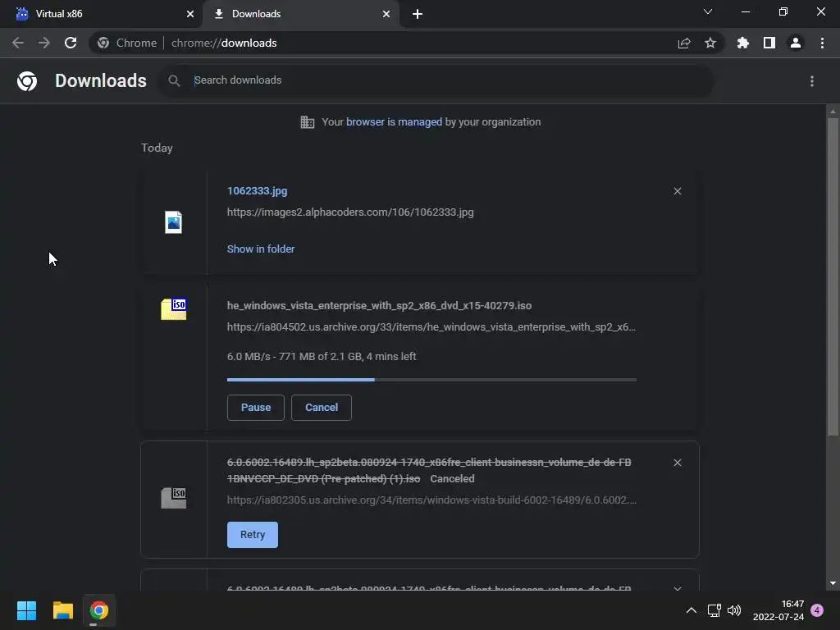The width and height of the screenshot is (840, 630).
Task: Click the ISO download progress bar
Action: [x=431, y=380]
